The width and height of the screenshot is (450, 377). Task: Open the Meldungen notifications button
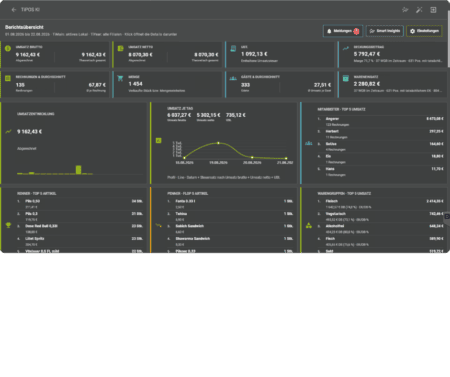tap(343, 31)
